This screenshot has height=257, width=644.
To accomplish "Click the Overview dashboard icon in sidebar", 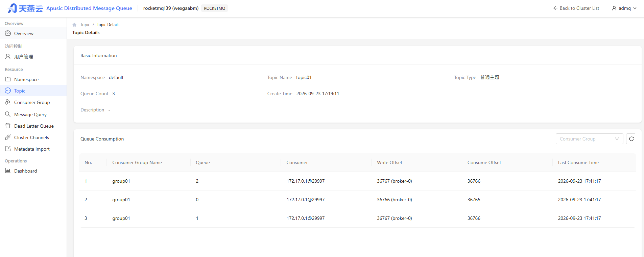I will point(8,33).
